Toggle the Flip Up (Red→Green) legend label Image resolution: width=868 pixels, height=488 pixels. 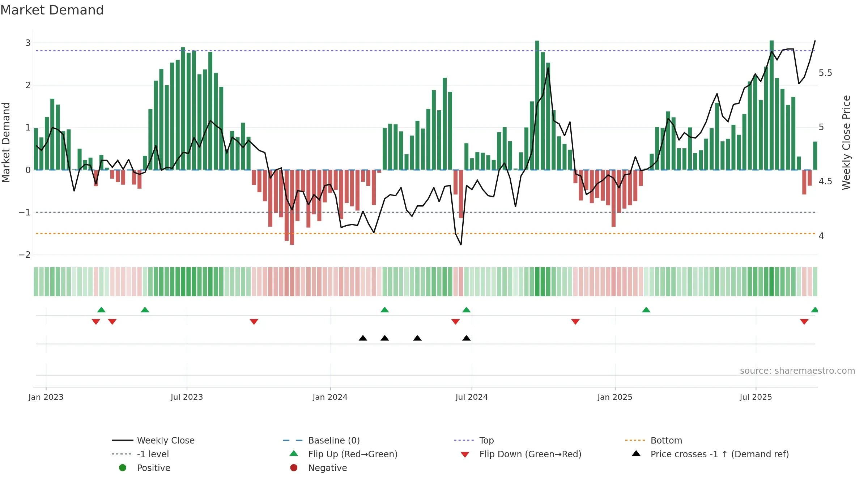353,454
